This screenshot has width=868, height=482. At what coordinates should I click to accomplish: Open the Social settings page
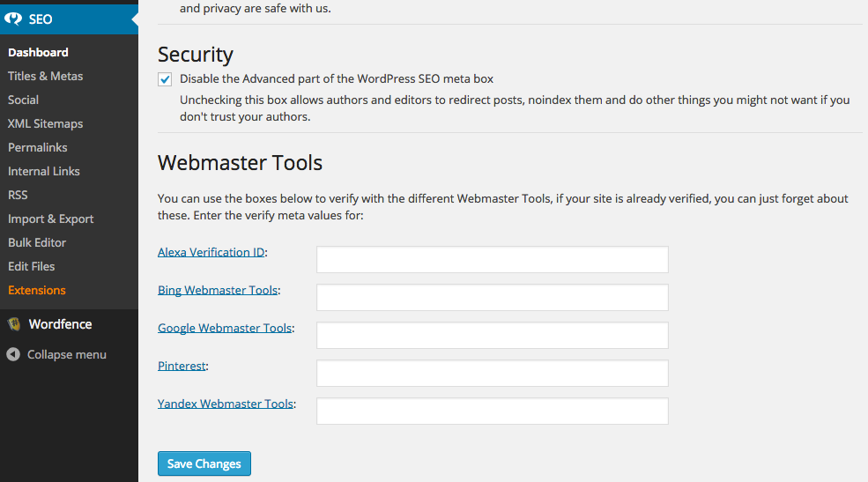pos(23,100)
